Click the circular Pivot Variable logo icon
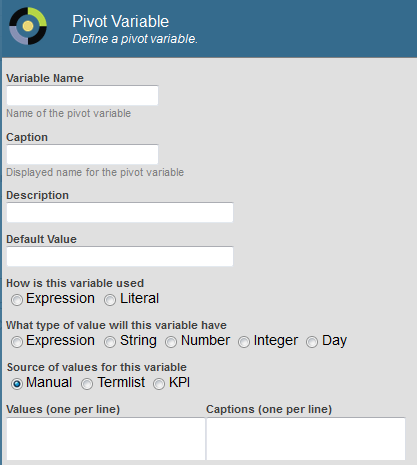The height and width of the screenshot is (465, 417). tap(28, 26)
